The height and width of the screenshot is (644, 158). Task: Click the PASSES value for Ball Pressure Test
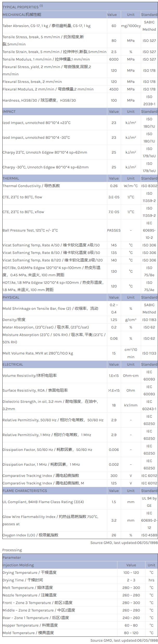coord(114,230)
